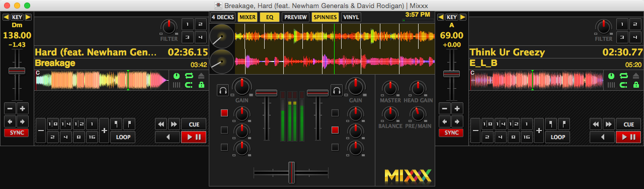The height and width of the screenshot is (189, 644).
Task: Click CUE on E_L_B deck
Action: 628,124
